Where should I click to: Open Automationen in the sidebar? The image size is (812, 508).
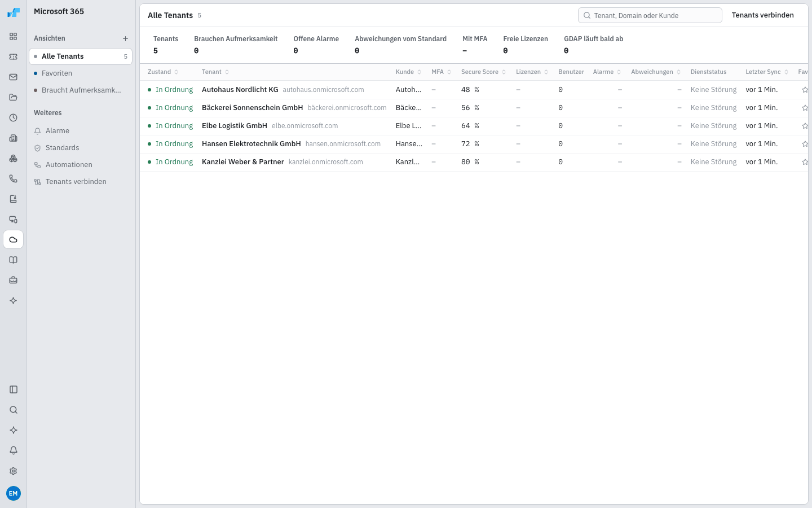(81, 165)
